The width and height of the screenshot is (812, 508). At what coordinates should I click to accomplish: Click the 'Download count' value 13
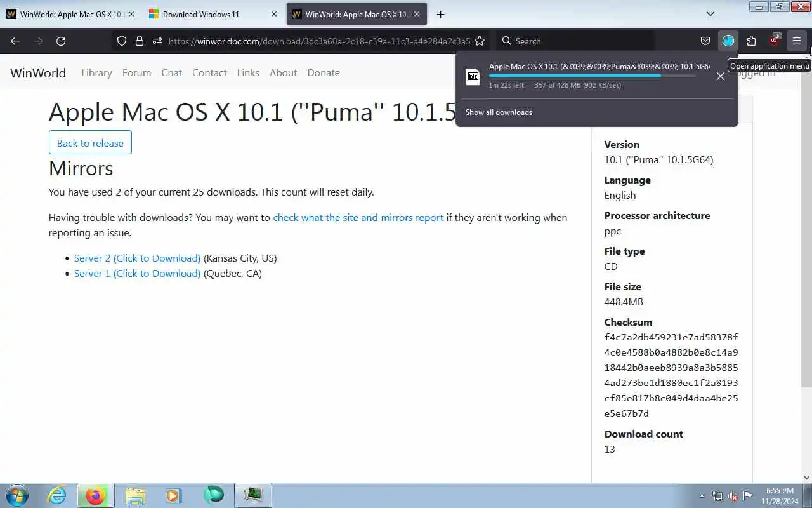610,449
